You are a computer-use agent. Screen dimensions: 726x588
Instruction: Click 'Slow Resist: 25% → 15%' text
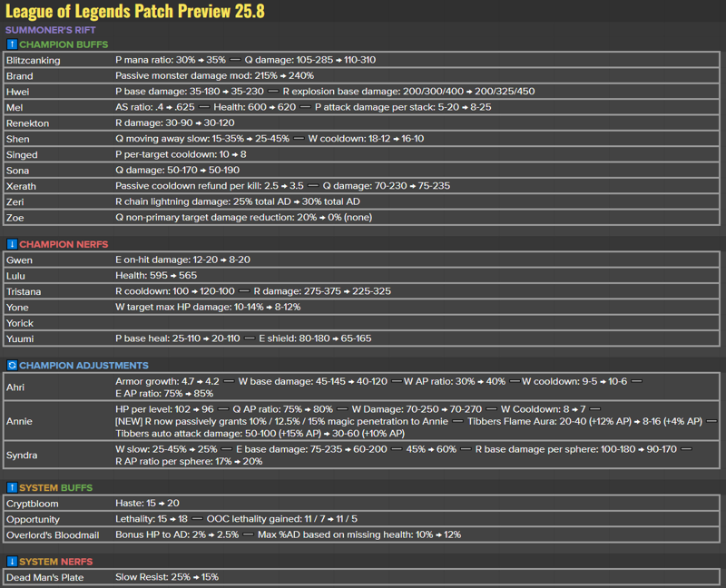167,577
